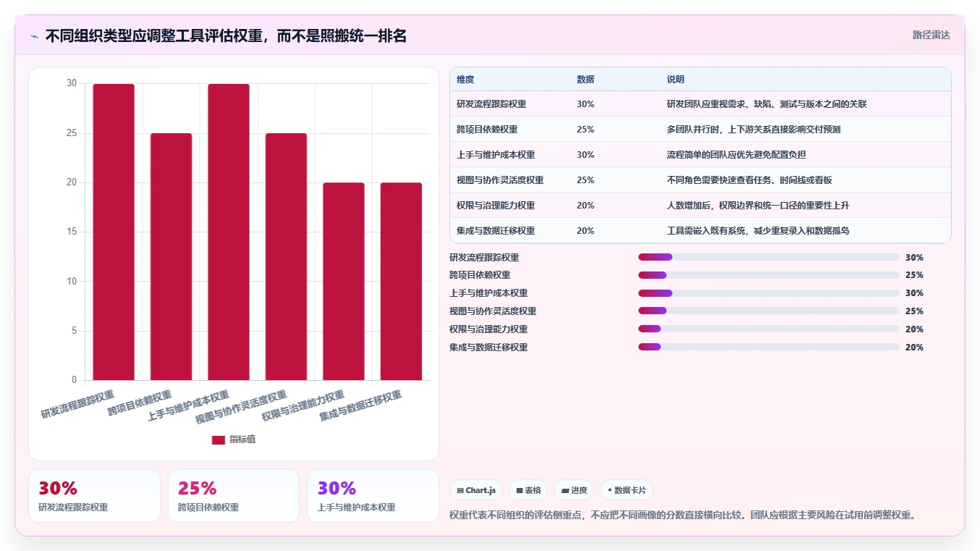
Task: Select the 跨项目依赖权重 bar in the chart
Action: click(171, 256)
